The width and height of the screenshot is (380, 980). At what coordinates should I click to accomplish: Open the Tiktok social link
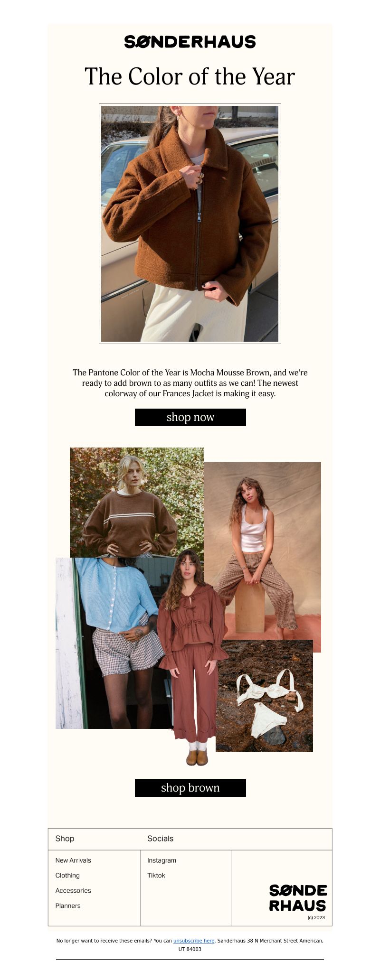[x=156, y=876]
